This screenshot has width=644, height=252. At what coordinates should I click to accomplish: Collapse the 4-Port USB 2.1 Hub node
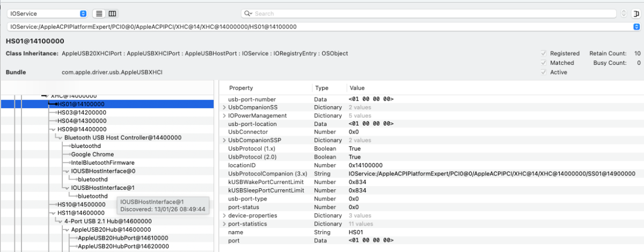pyautogui.click(x=60, y=221)
